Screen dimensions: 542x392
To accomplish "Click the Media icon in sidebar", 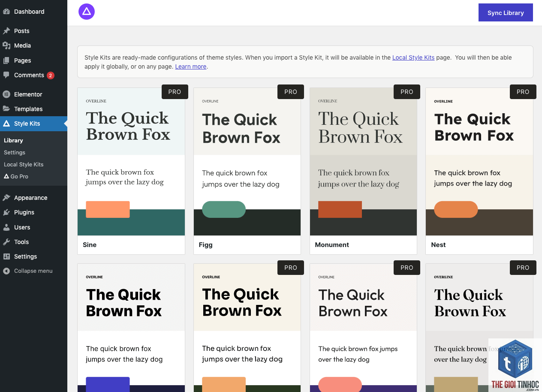I will click(6, 45).
